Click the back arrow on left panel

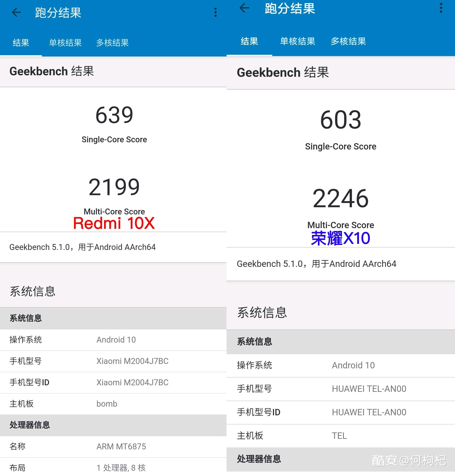(15, 12)
